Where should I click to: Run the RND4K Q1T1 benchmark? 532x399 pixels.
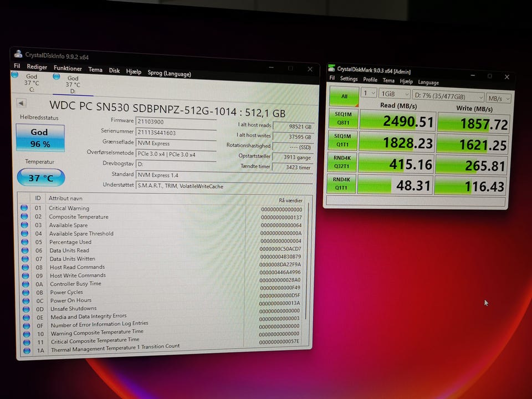coord(341,183)
